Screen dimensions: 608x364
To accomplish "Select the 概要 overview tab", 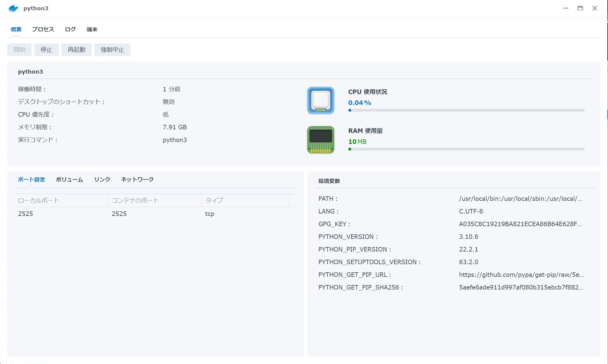I will tap(16, 29).
